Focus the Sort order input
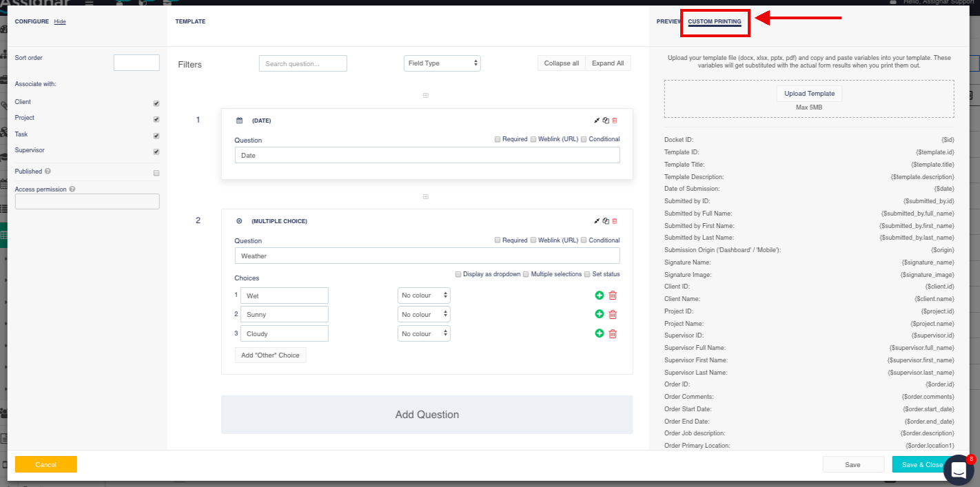The width and height of the screenshot is (980, 487). (136, 63)
